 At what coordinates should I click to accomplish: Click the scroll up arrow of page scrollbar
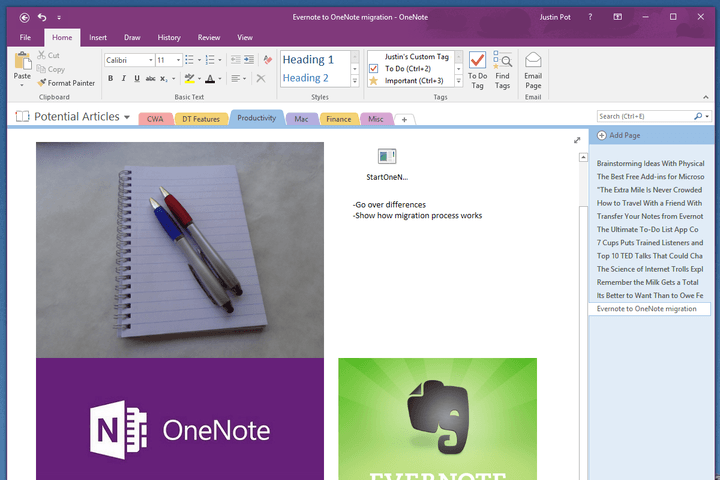583,158
